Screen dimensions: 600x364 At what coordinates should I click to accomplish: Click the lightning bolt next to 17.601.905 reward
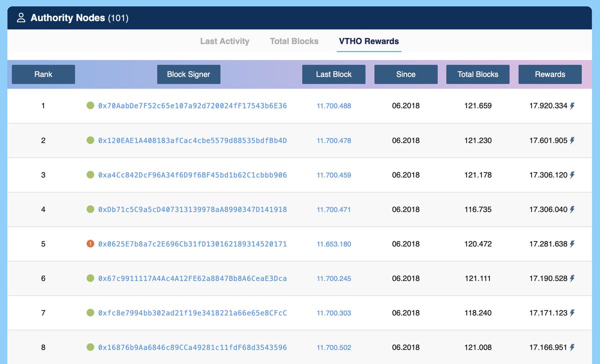point(572,140)
